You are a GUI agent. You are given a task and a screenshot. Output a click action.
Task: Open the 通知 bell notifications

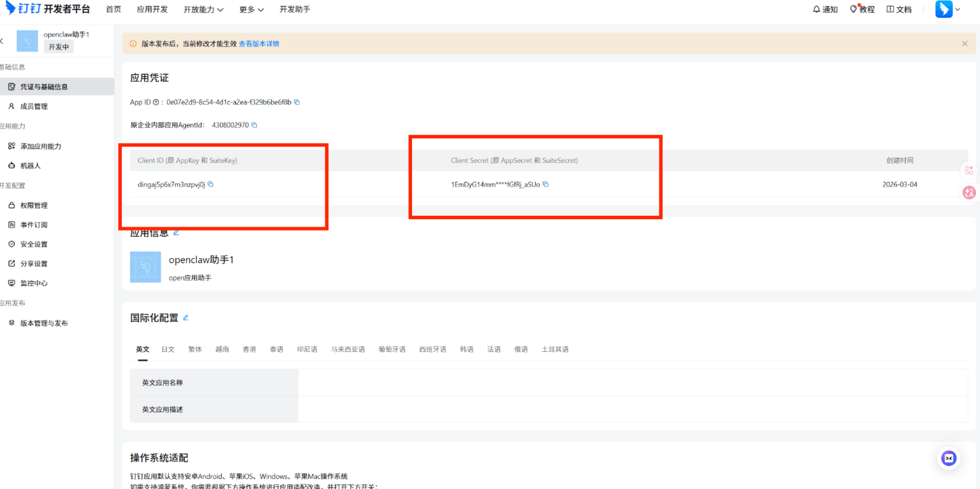(825, 9)
